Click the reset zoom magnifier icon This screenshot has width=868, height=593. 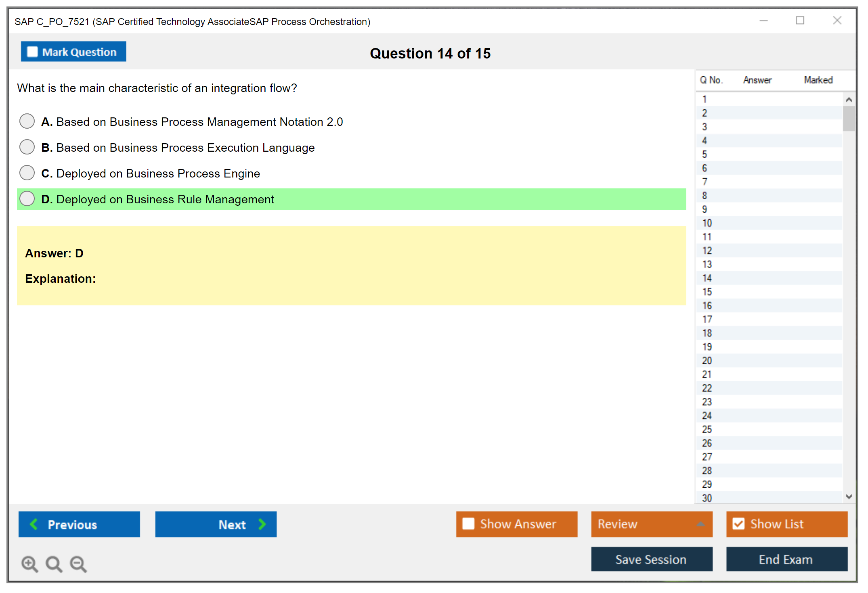pos(54,564)
